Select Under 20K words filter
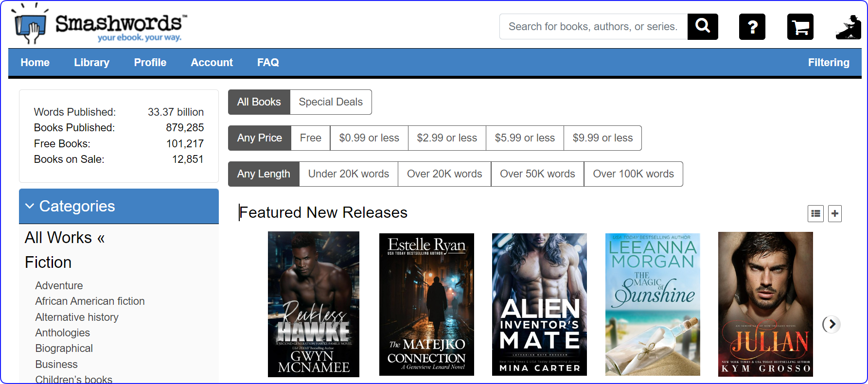Screen dimensions: 868x384 349,174
